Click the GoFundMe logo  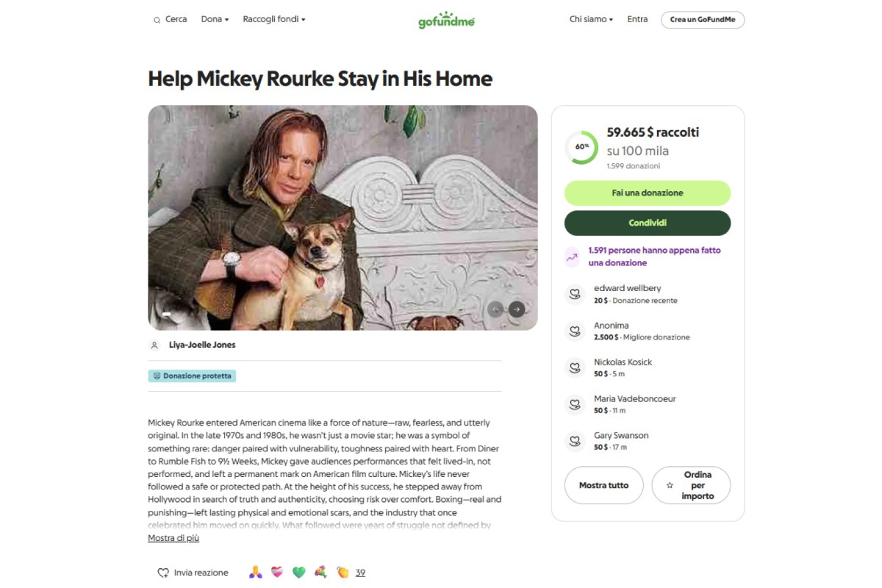(x=446, y=20)
